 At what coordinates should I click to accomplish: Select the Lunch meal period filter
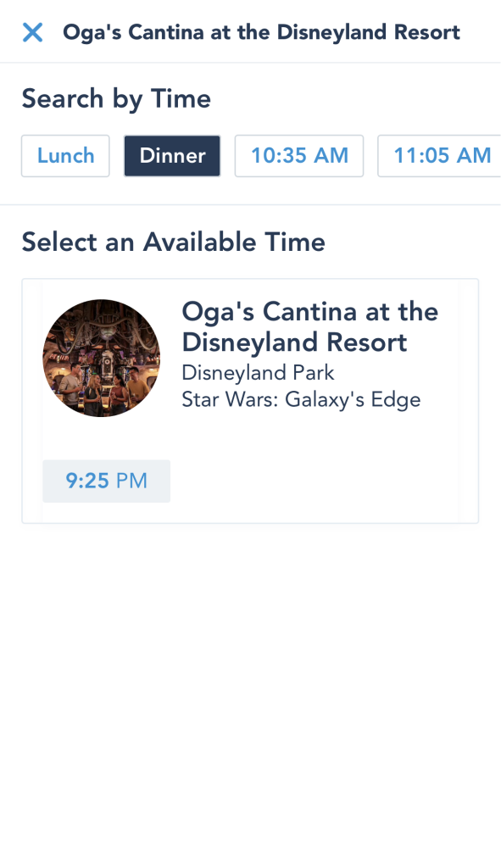pyautogui.click(x=65, y=156)
